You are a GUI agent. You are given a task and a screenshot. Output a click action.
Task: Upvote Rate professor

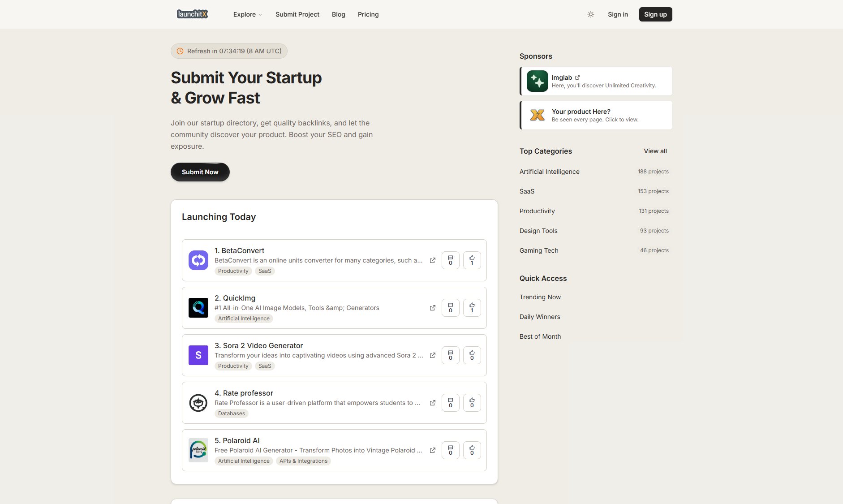click(472, 403)
